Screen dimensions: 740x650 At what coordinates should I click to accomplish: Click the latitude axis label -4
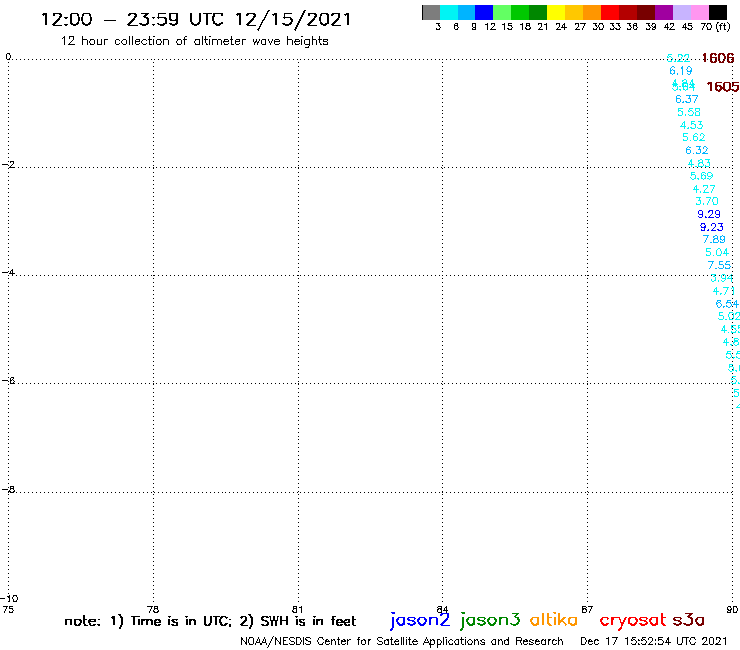point(8,272)
